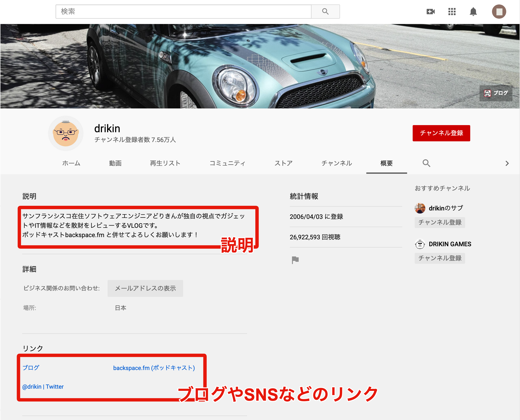Open the YouTube apps grid icon
The image size is (520, 420).
[452, 11]
